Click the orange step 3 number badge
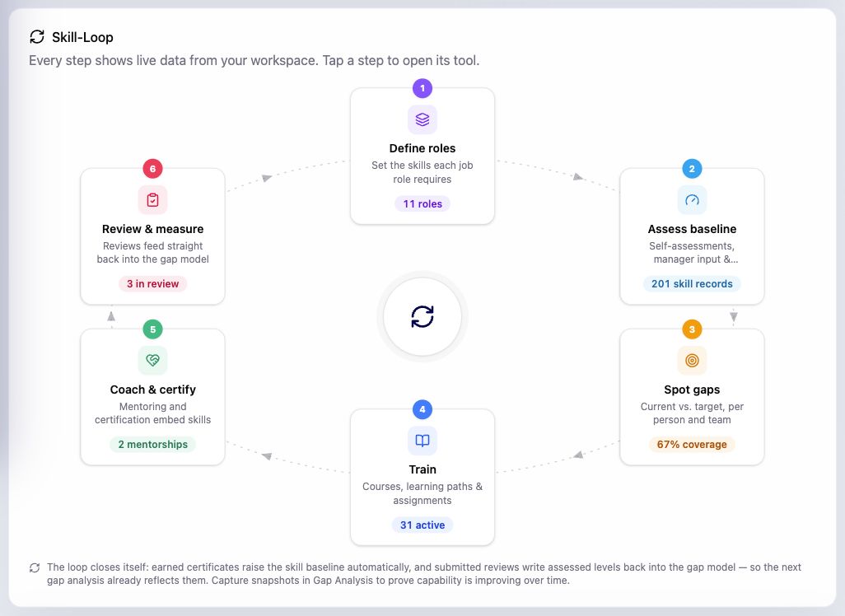 692,329
